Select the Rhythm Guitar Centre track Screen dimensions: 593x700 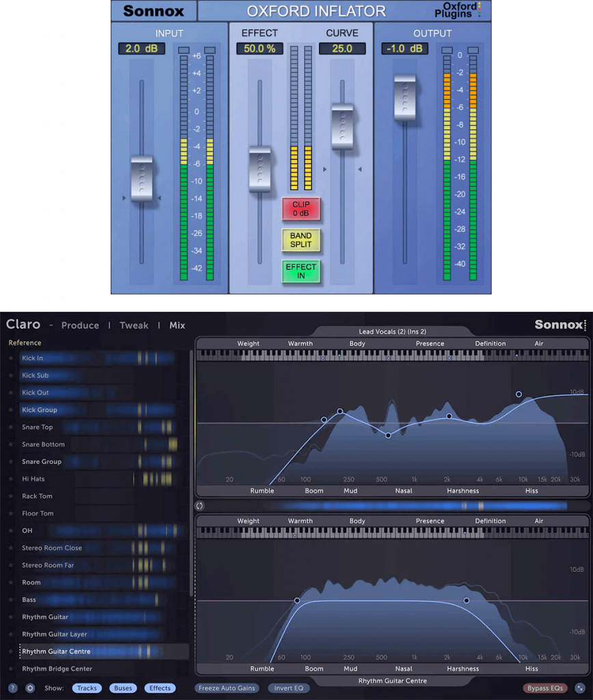point(104,651)
